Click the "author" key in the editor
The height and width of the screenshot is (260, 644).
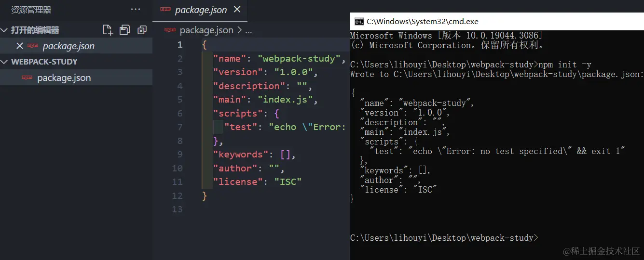[237, 169]
